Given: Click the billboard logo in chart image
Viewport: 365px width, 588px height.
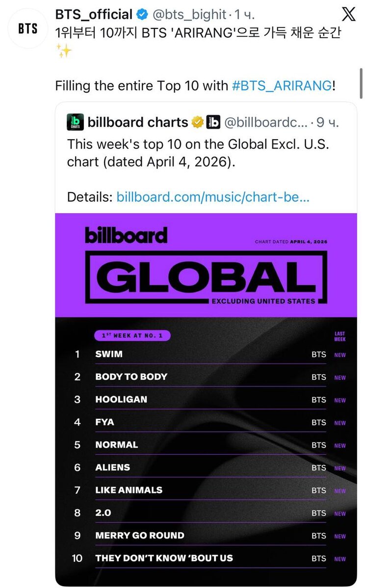Looking at the screenshot, I should (x=126, y=235).
